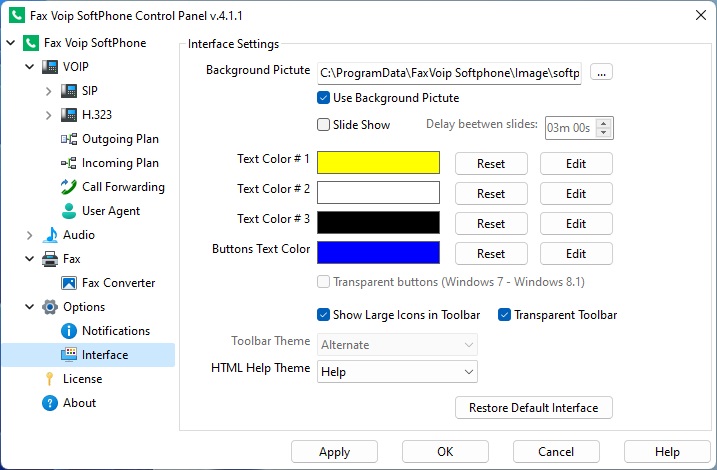The height and width of the screenshot is (470, 717).
Task: Decrease delay between slides with down arrow
Action: pyautogui.click(x=604, y=133)
